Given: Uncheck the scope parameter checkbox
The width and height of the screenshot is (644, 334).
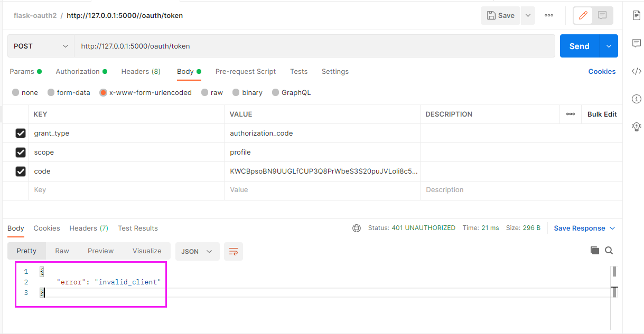Looking at the screenshot, I should tap(21, 152).
